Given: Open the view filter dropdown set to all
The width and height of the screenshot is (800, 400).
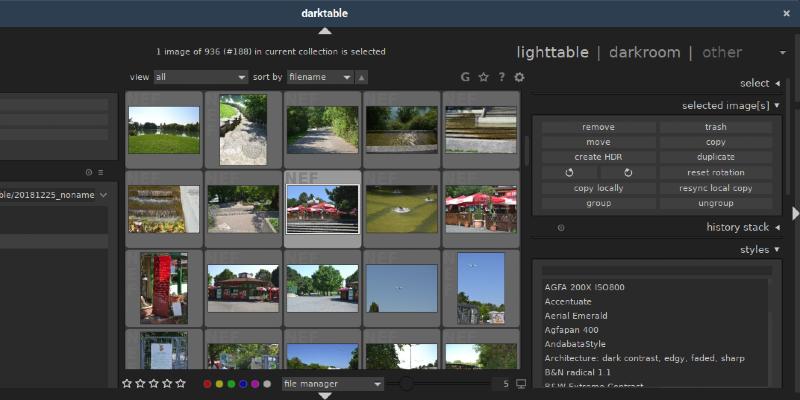Looking at the screenshot, I should coord(201,77).
